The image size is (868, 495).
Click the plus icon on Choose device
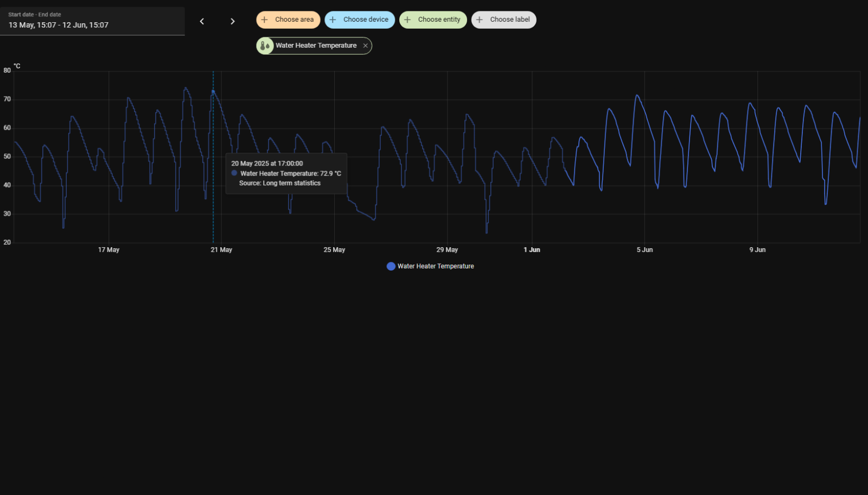(333, 20)
